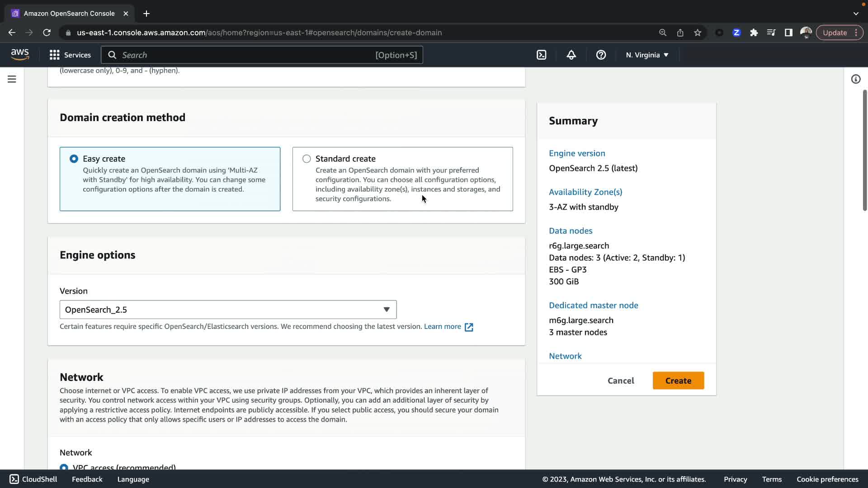The image size is (868, 488).
Task: Open the notifications bell icon
Action: pos(571,55)
